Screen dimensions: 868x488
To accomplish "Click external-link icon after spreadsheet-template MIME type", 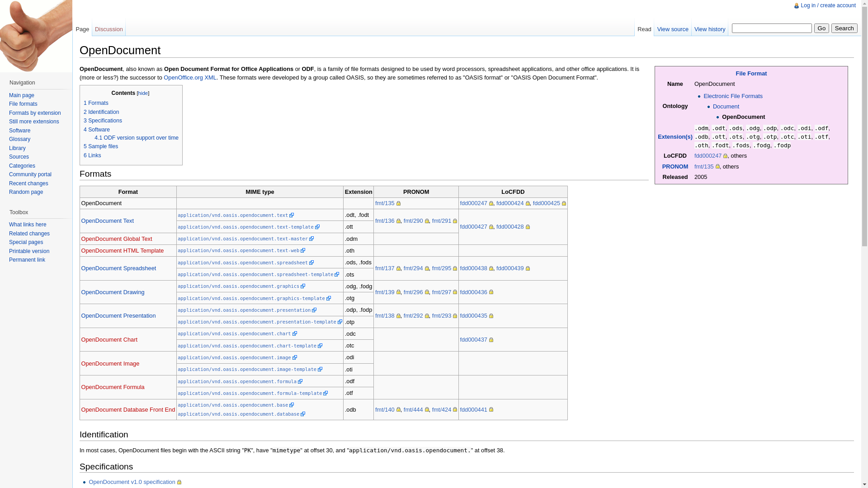I will pos(337,275).
